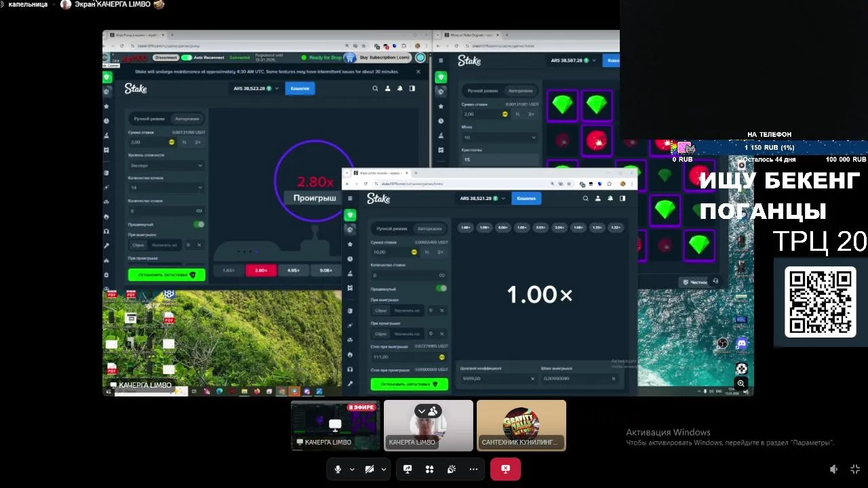Switch to Ручной режим tab in Mines
The width and height of the screenshot is (868, 488).
[x=483, y=90]
